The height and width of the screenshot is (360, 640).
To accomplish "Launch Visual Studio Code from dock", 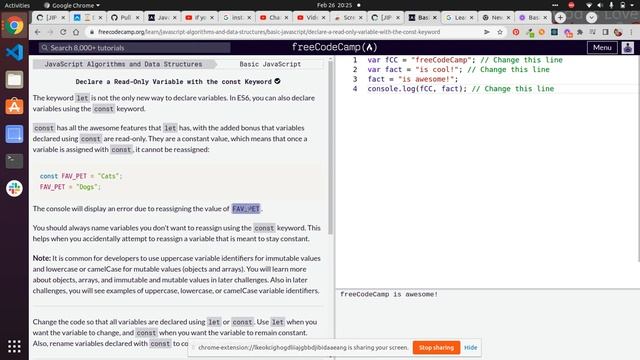I will [x=14, y=53].
